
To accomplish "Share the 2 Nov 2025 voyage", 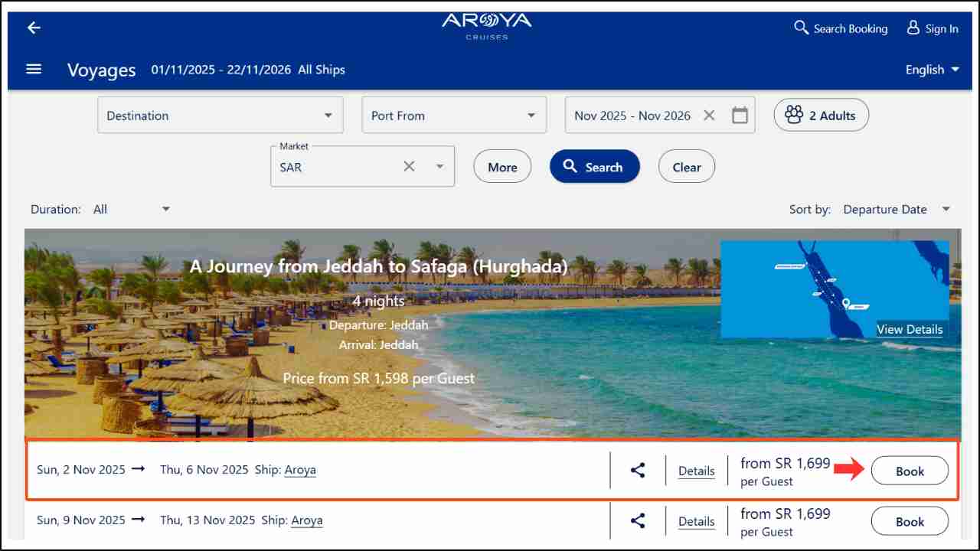I will point(638,471).
